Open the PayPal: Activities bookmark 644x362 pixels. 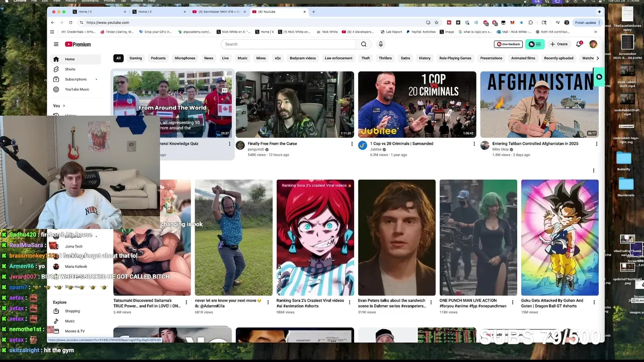tap(421, 32)
